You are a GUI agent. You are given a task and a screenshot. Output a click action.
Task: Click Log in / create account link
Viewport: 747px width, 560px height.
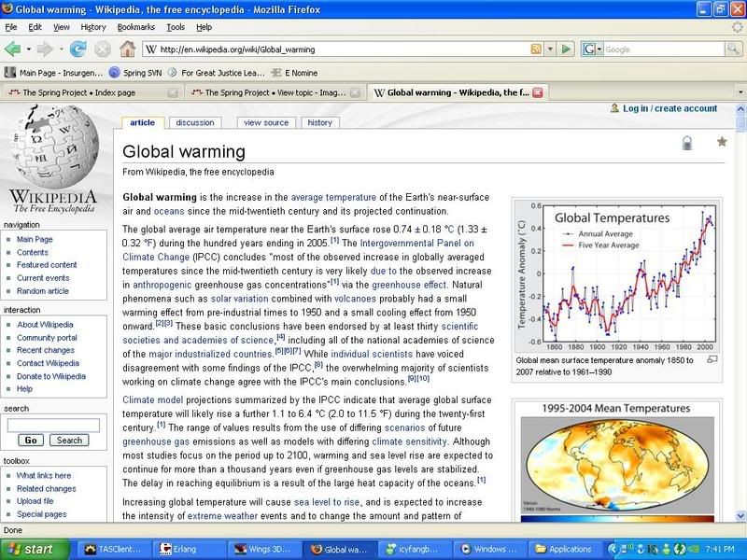669,108
